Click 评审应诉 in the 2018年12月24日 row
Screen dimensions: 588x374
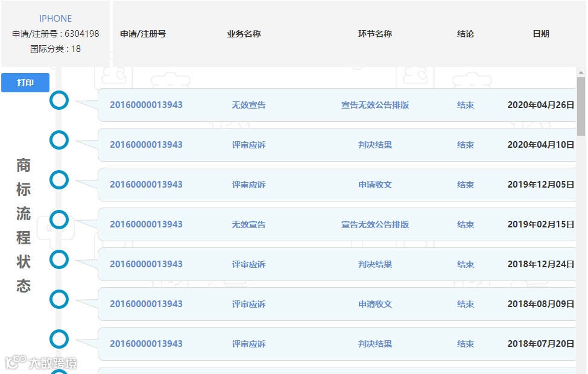248,264
